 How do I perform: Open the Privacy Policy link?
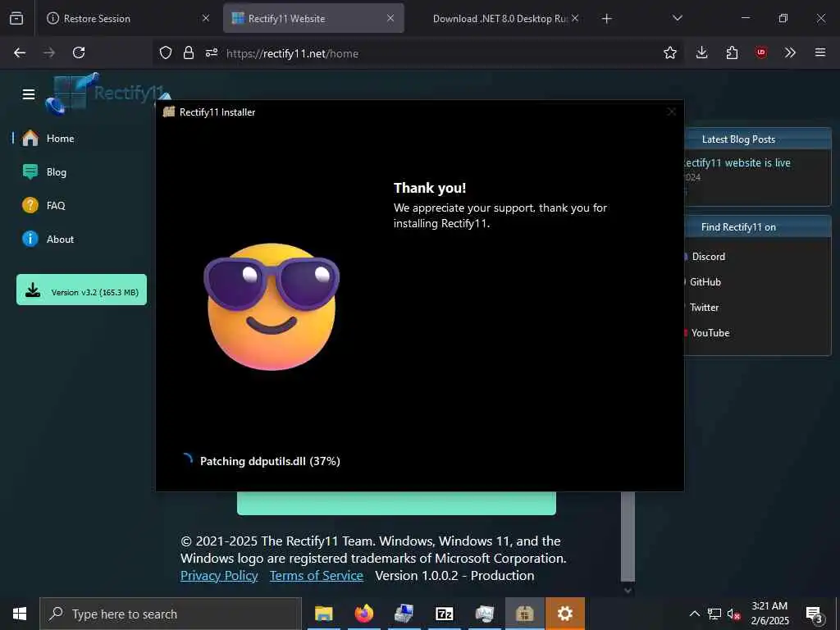point(219,575)
